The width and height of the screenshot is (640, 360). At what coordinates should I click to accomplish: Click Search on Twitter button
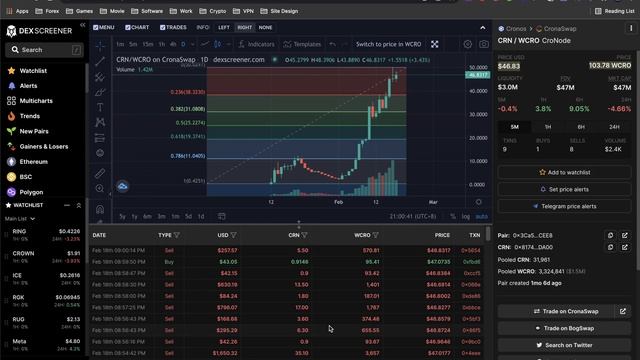(x=564, y=345)
